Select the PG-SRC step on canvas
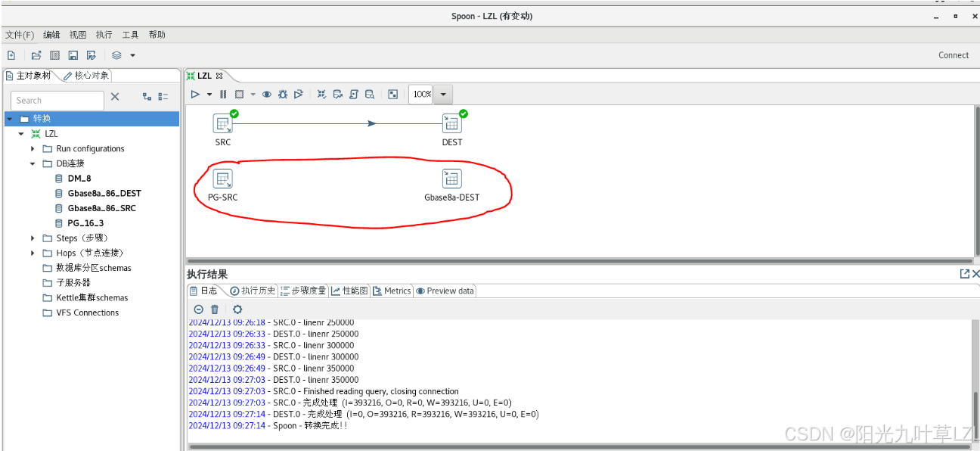 click(x=223, y=179)
